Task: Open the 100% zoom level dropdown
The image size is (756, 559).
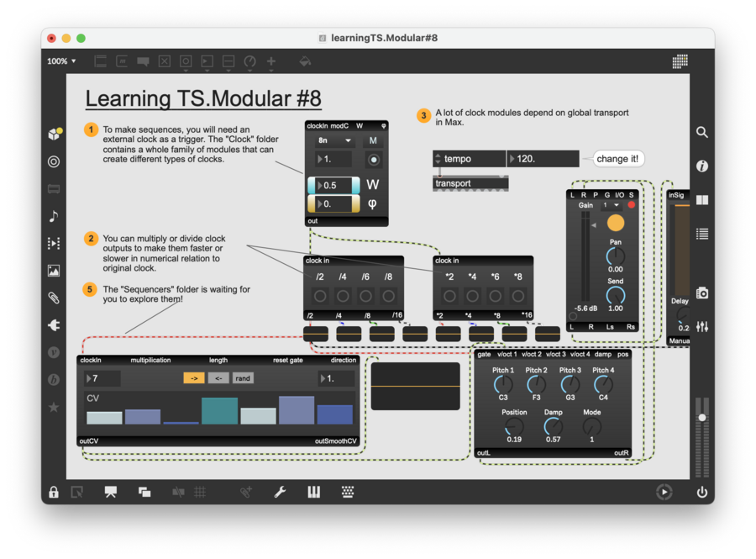Action: pos(61,61)
